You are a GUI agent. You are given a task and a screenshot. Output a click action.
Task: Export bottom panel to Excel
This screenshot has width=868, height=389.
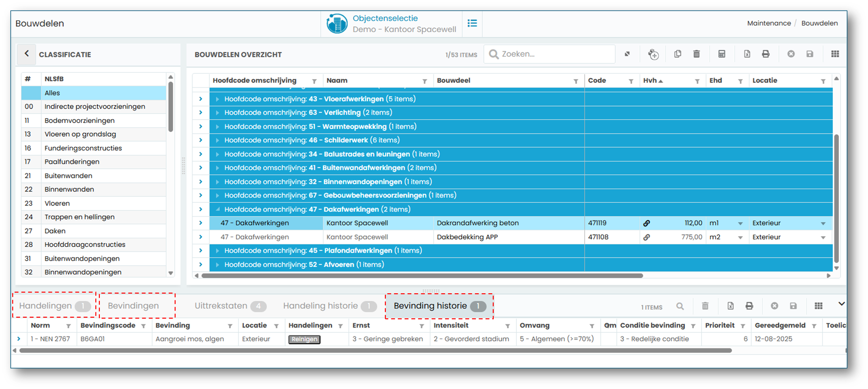(x=730, y=306)
